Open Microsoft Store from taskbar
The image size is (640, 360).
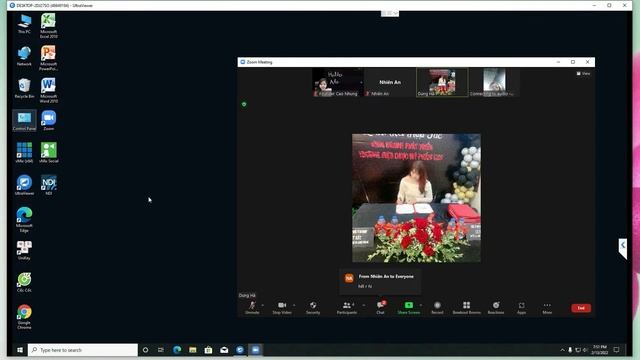pos(208,350)
